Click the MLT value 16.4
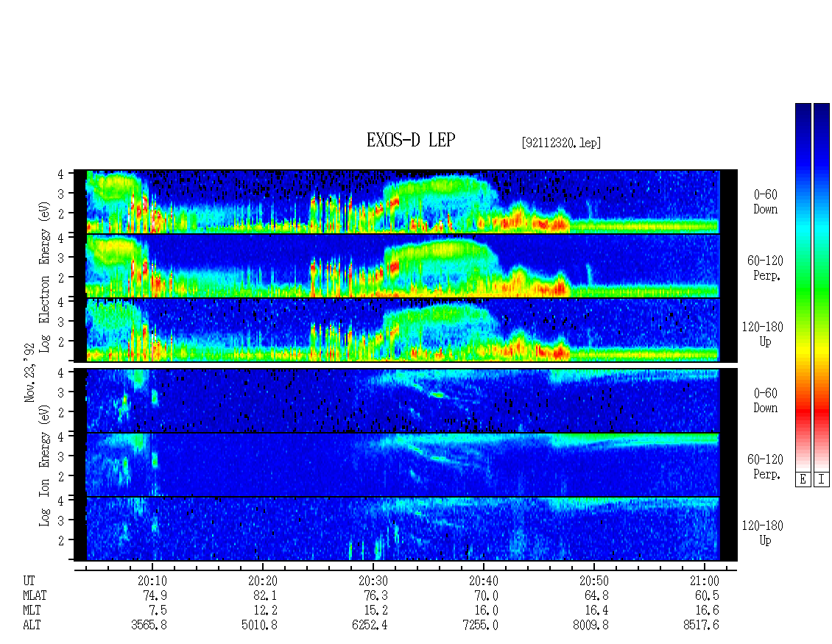Image resolution: width=832 pixels, height=644 pixels. coord(596,611)
